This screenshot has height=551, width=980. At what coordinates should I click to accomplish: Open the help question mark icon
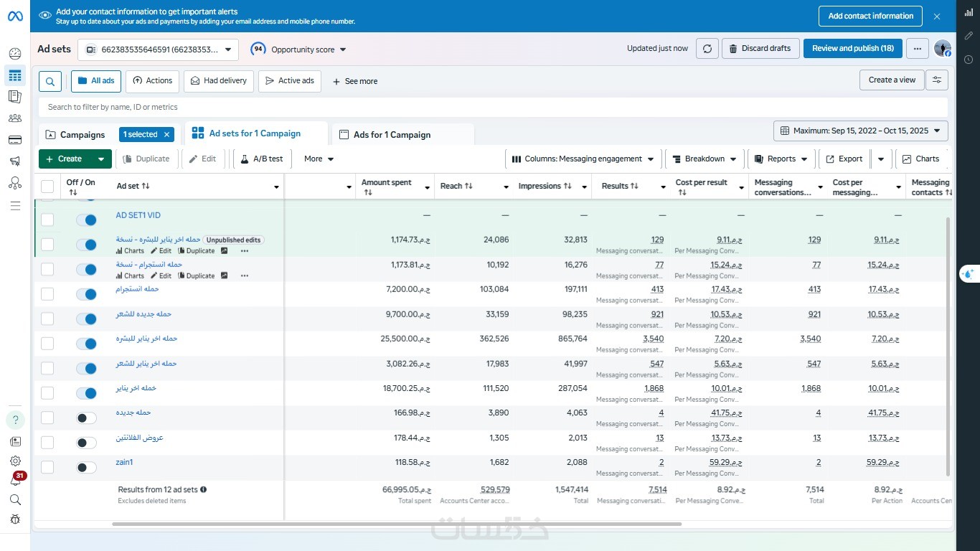click(x=15, y=420)
